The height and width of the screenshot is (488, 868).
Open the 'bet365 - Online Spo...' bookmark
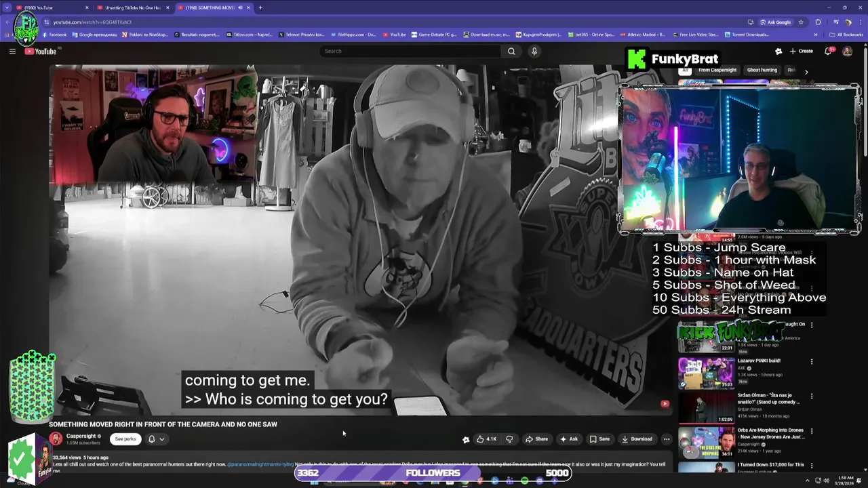(590, 35)
